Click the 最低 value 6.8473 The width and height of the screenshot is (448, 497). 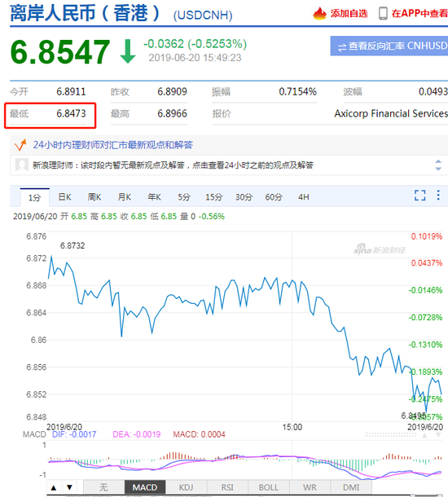click(x=72, y=113)
